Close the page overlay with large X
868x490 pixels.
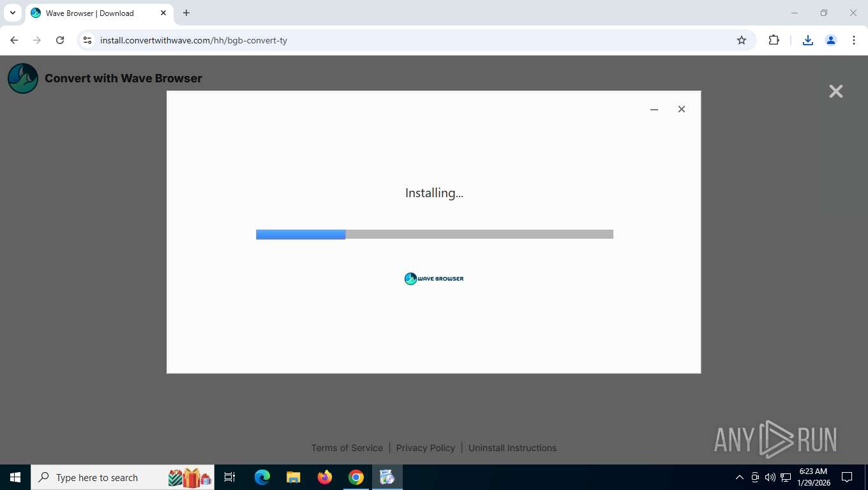(x=836, y=91)
